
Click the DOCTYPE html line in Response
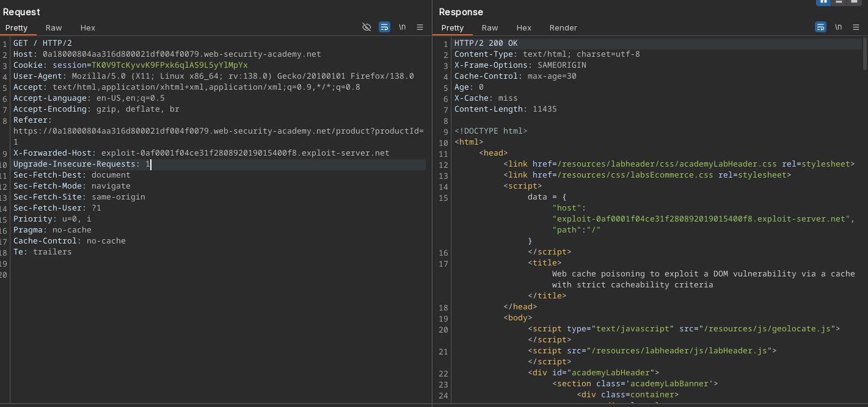(x=491, y=131)
